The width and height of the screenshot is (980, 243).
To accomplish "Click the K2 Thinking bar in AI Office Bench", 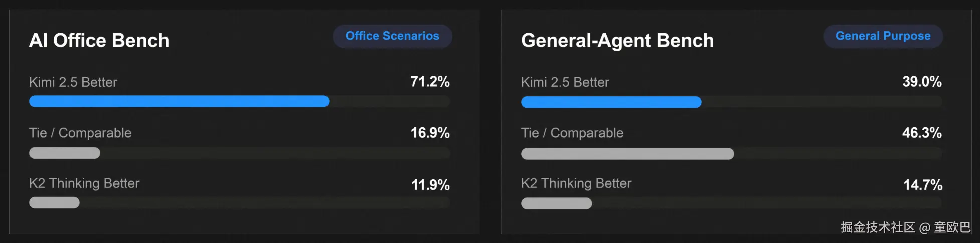I will coord(54,203).
